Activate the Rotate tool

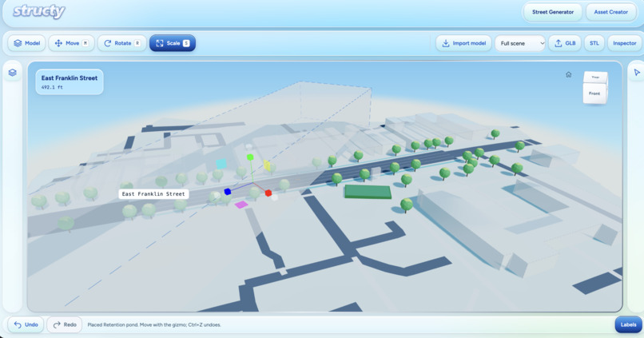point(122,43)
